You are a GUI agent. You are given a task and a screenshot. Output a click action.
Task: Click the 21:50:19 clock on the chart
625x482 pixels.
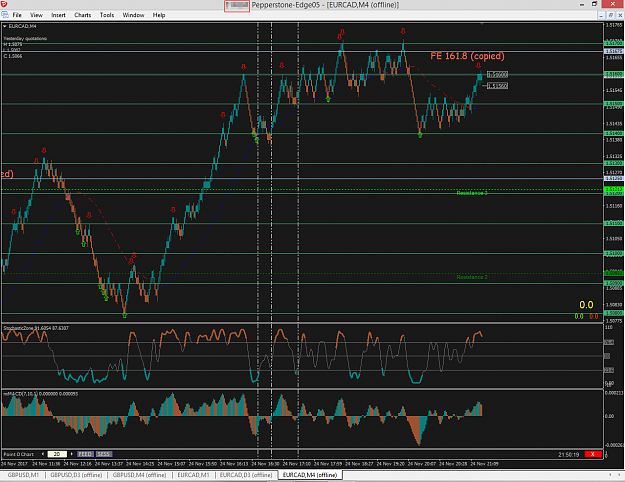[x=569, y=454]
